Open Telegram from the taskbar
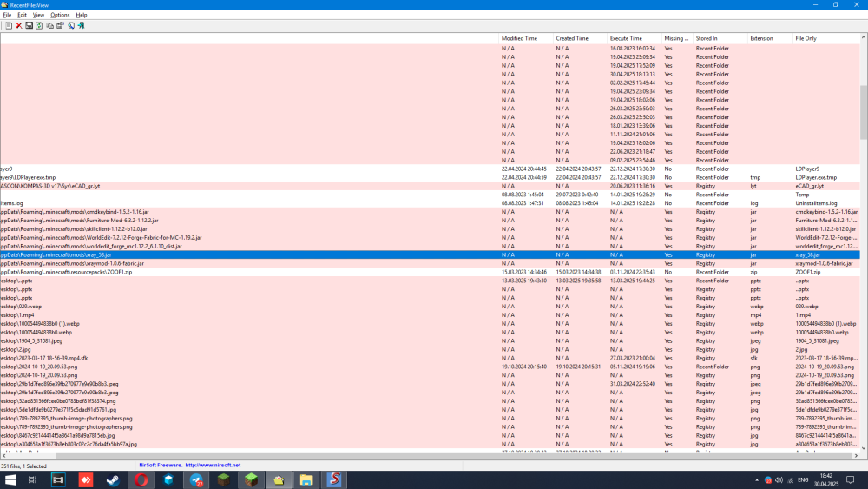The height and width of the screenshot is (489, 868). tap(196, 480)
